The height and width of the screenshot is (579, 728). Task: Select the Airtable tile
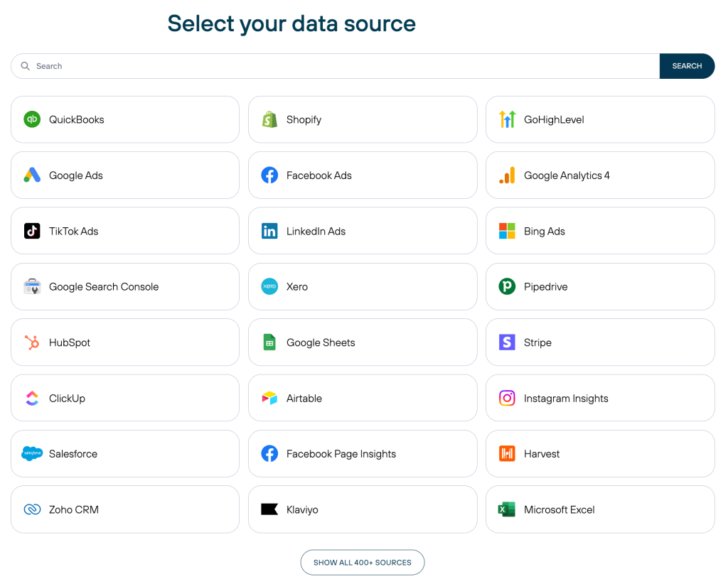pos(363,398)
